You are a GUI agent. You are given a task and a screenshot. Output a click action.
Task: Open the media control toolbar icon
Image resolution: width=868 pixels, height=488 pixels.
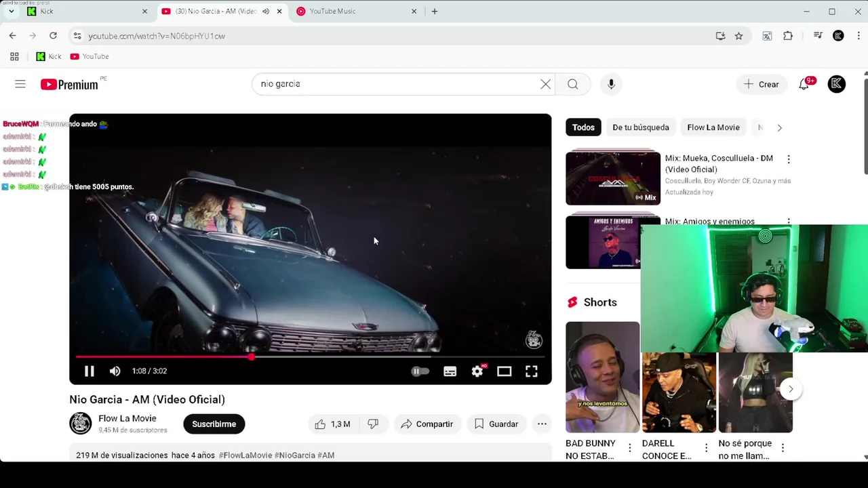point(818,36)
